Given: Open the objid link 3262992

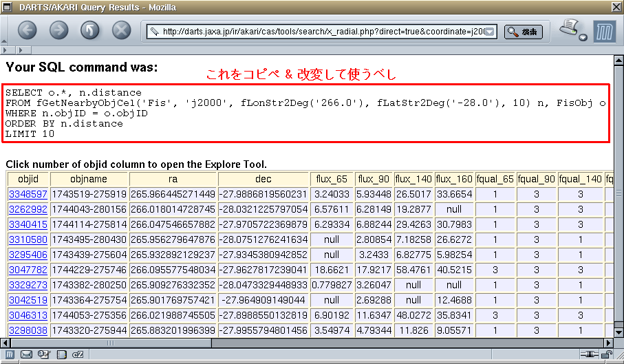Looking at the screenshot, I should (28, 209).
